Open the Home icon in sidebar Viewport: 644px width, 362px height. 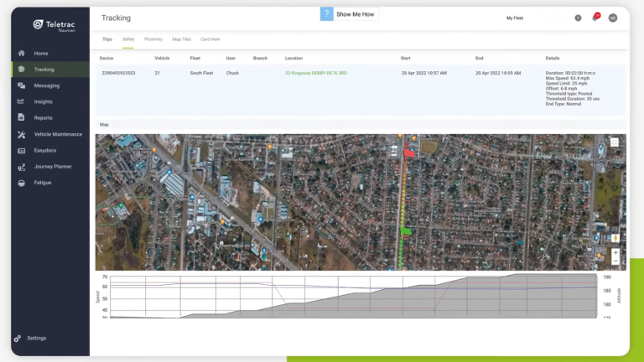pos(20,53)
